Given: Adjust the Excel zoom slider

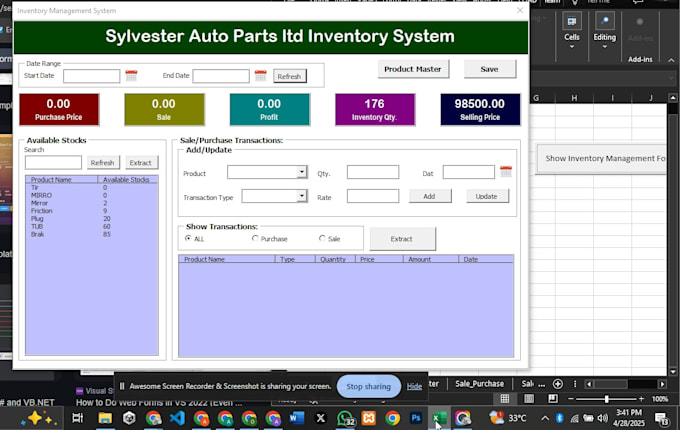Looking at the screenshot, I should pos(606,399).
